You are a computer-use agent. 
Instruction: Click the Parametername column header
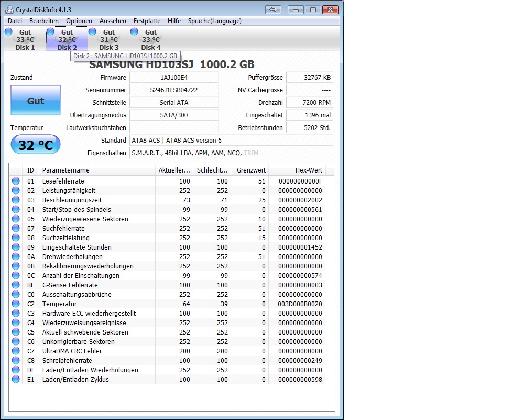97,170
